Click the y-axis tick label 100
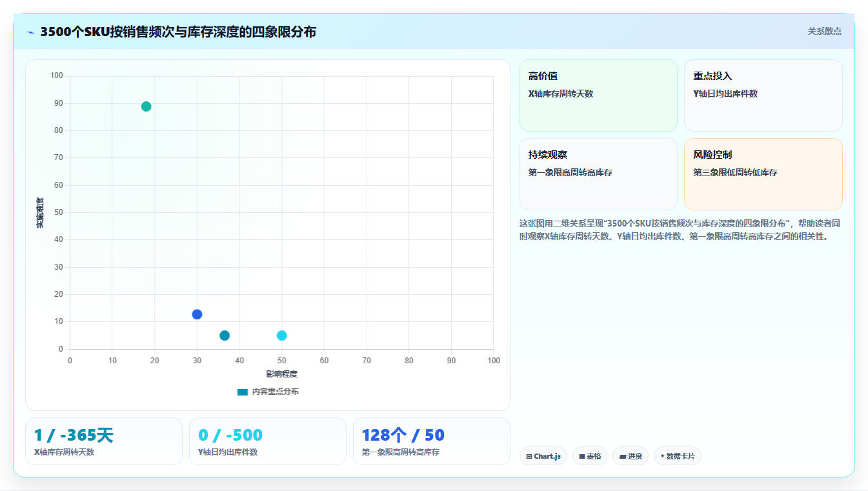This screenshot has width=868, height=491. click(x=57, y=76)
